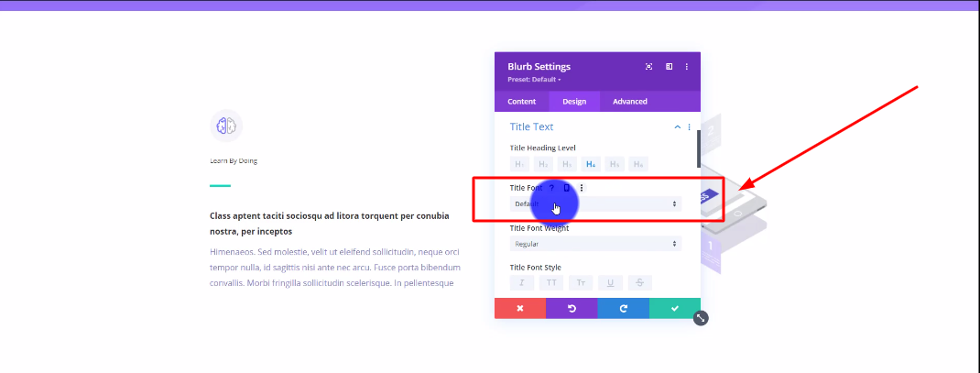Save changes with the green checkmark
Image resolution: width=980 pixels, height=373 pixels.
tap(674, 309)
